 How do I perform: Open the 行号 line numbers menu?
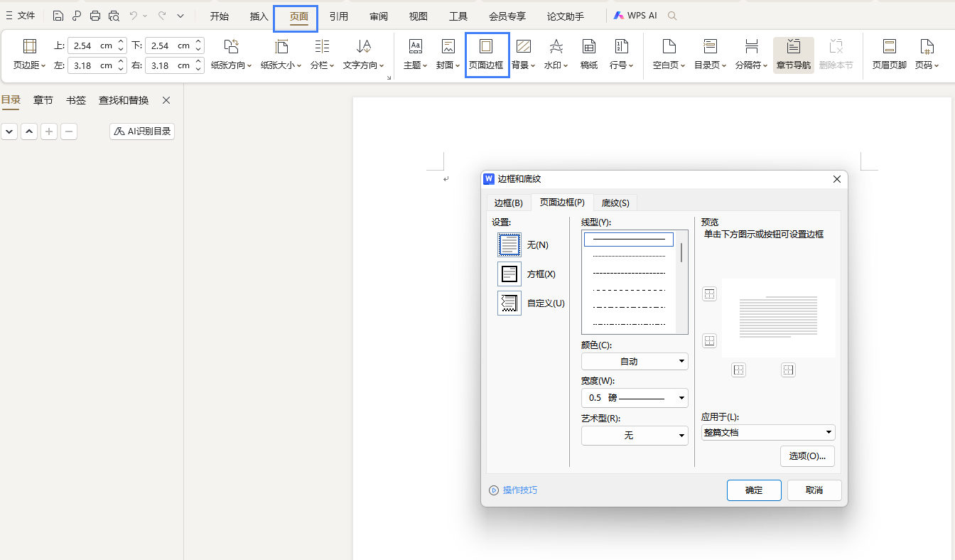(622, 55)
